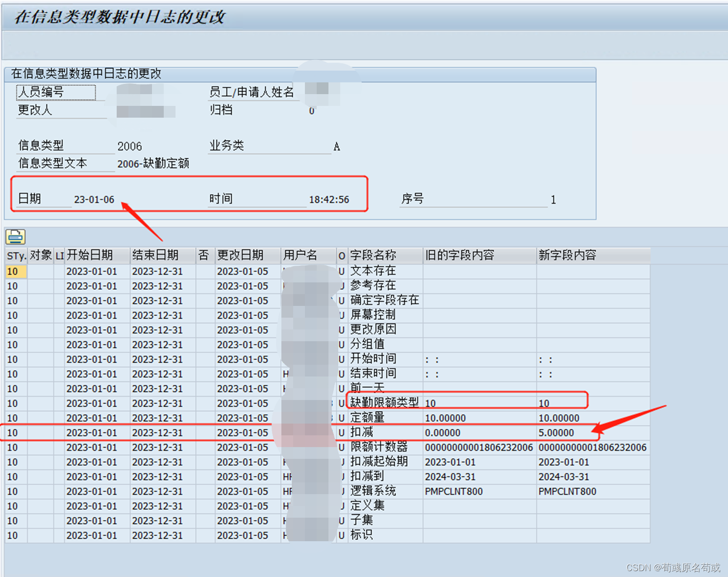This screenshot has height=577, width=728.
Task: Click the 归档 value 0
Action: coord(312,111)
